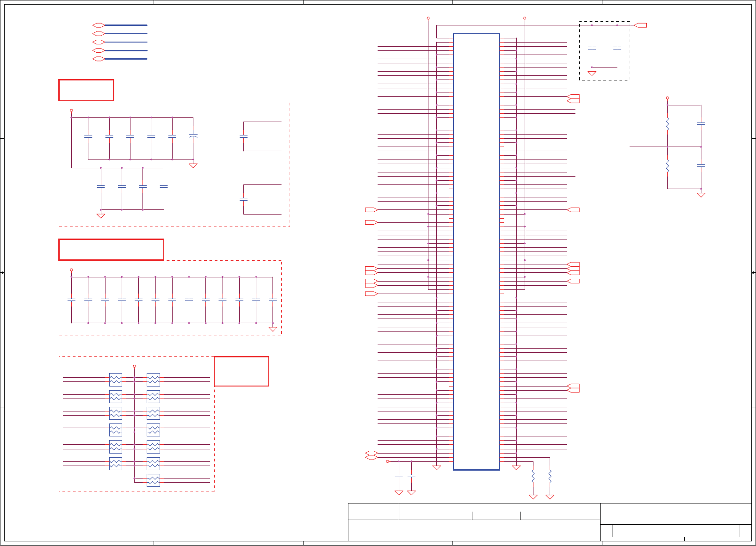Select the large blue-outlined IC symbol
Screen dimensions: 756x546
coord(477,252)
